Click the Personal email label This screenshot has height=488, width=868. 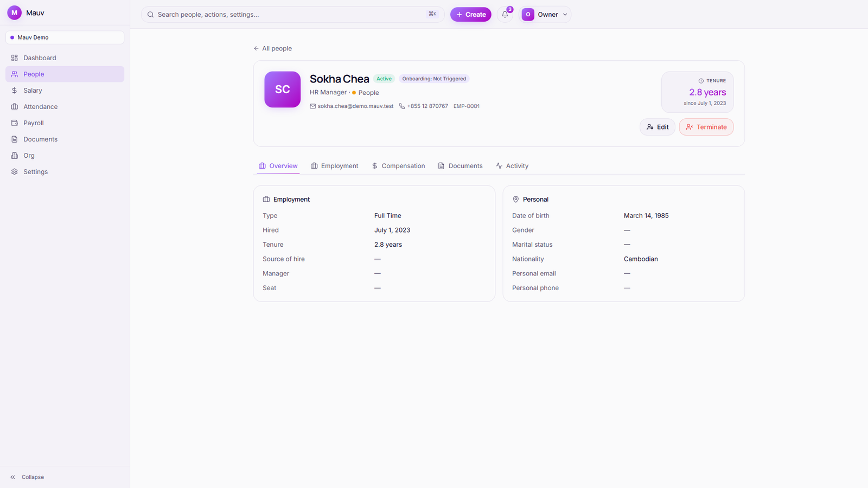pos(534,274)
